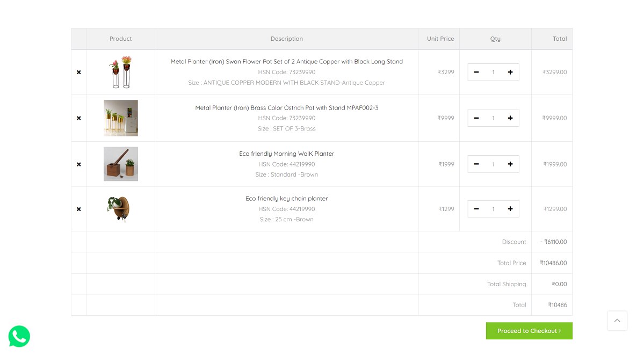Delete Morning Walk Planter from cart
644x356 pixels.
click(x=79, y=164)
